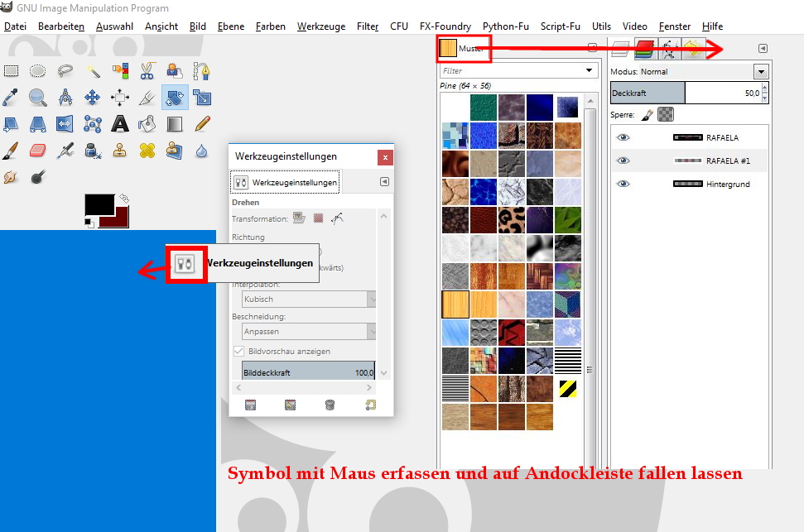Viewport: 804px width, 532px height.
Task: Select the Pencil tool
Action: [x=201, y=124]
